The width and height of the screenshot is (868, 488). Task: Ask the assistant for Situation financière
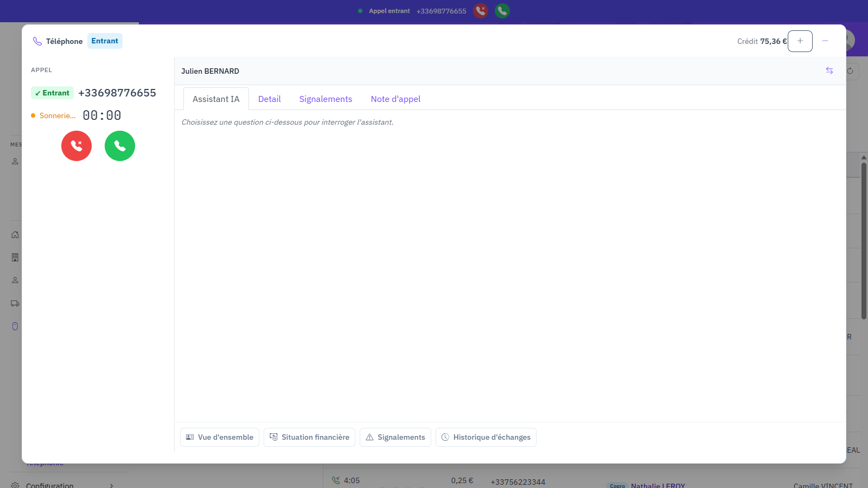pyautogui.click(x=309, y=437)
